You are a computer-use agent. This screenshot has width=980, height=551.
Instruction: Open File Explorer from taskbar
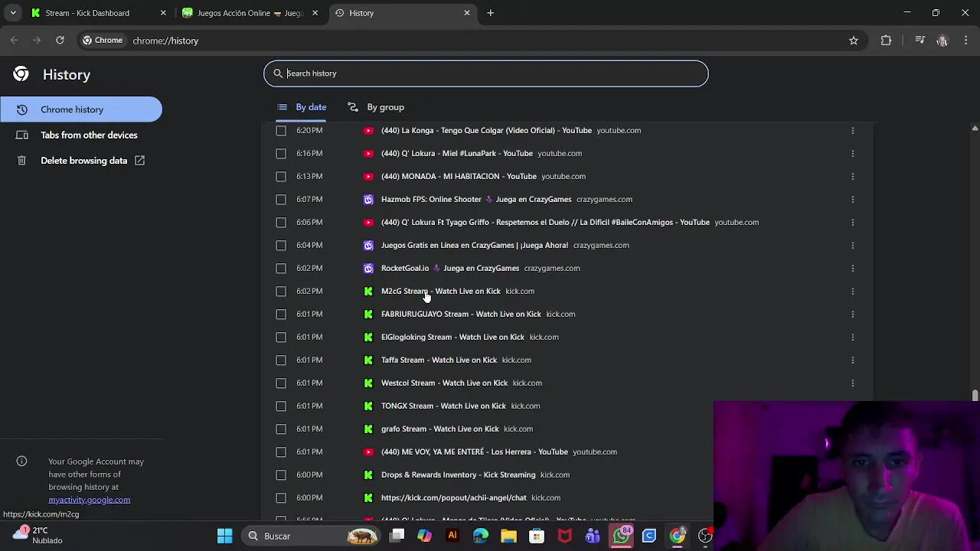(509, 536)
